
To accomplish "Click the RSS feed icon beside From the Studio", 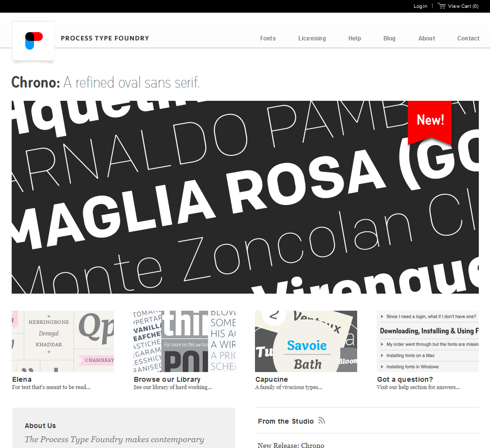I will 322,421.
